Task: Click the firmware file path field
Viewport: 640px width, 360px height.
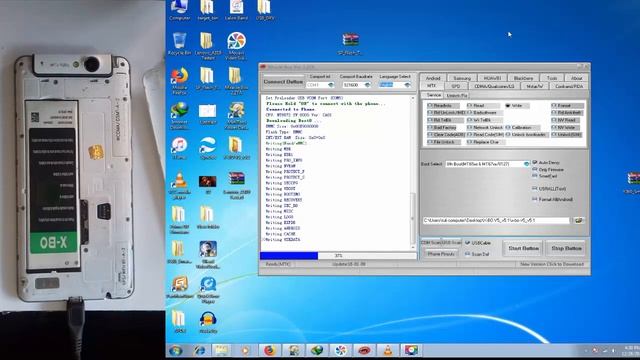Action: (496, 220)
